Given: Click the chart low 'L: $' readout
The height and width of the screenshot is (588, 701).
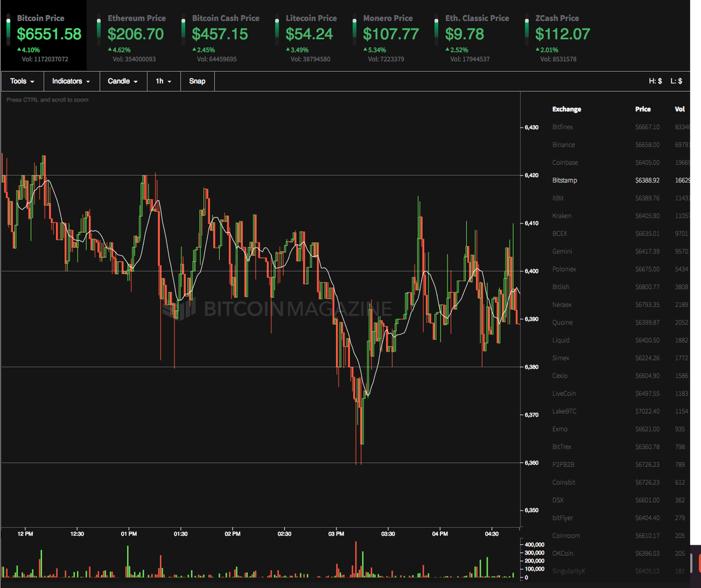Looking at the screenshot, I should tap(676, 81).
